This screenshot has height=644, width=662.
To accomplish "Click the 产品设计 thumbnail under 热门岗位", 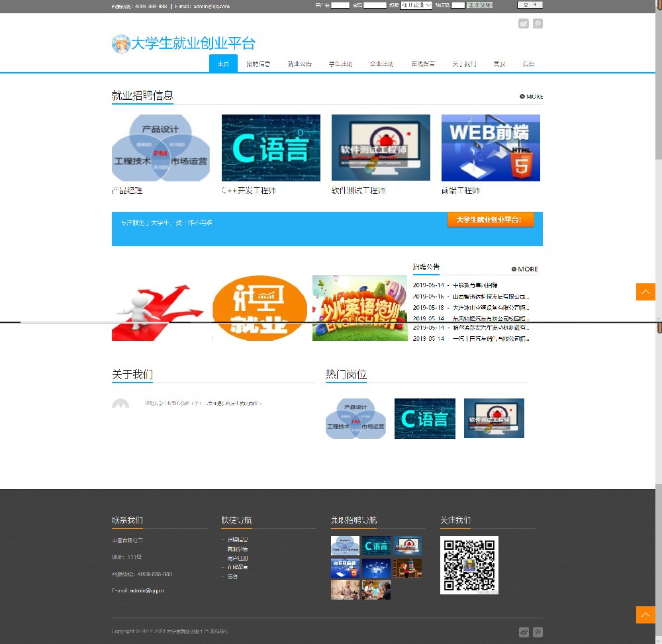I will click(356, 419).
